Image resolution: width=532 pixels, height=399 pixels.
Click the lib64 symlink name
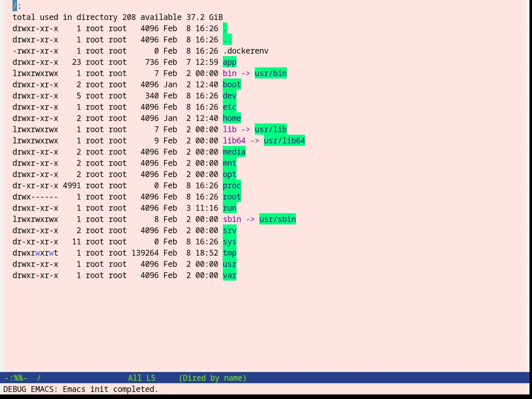click(x=234, y=141)
